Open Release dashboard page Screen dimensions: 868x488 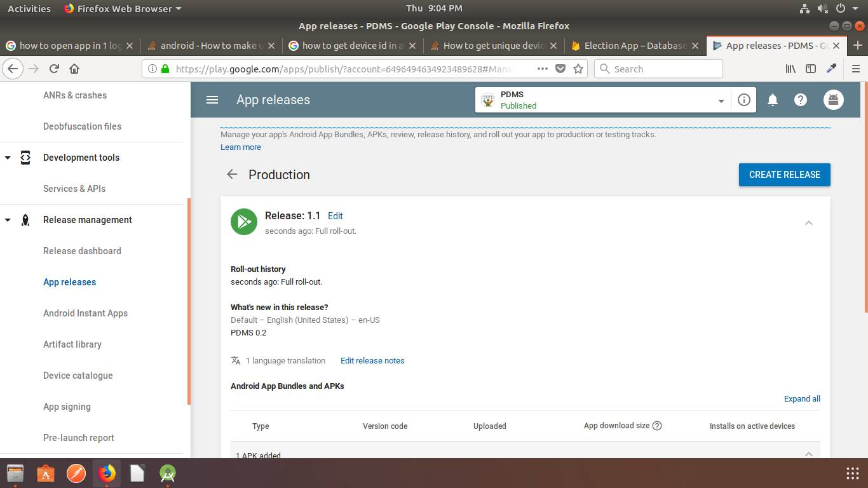click(x=82, y=251)
